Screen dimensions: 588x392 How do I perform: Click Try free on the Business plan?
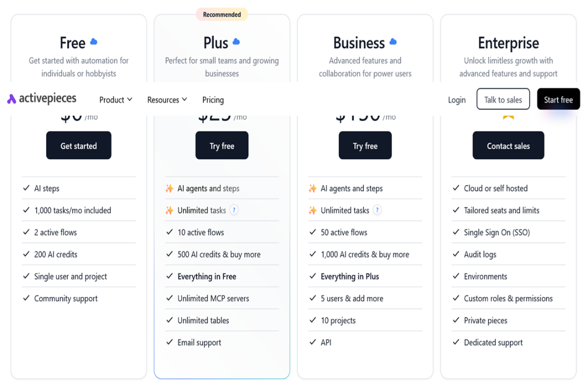coord(365,145)
